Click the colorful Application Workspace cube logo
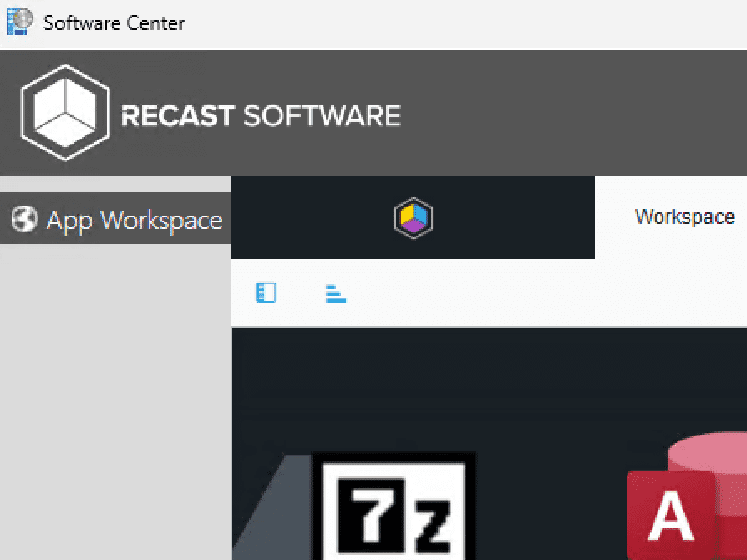 (413, 217)
